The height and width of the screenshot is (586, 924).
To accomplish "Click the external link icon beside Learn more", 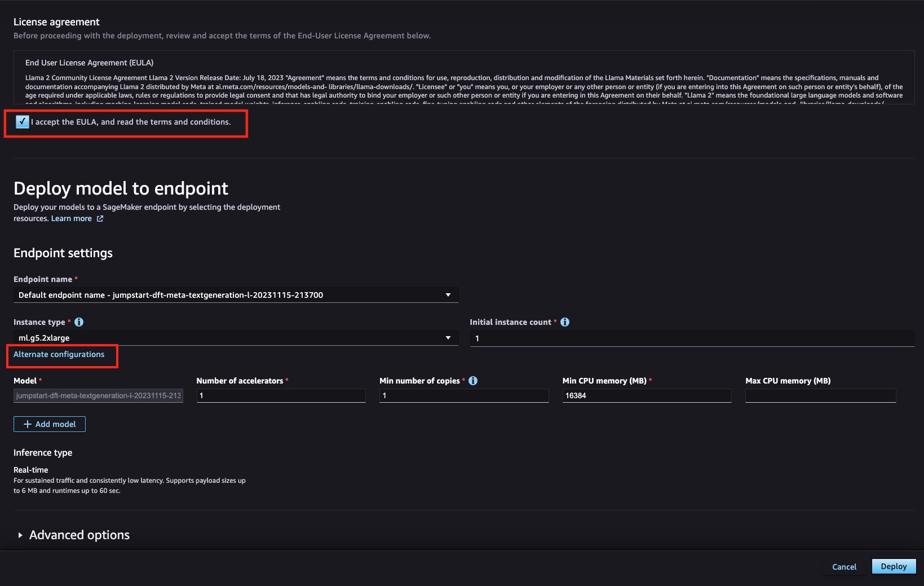I will tap(100, 219).
